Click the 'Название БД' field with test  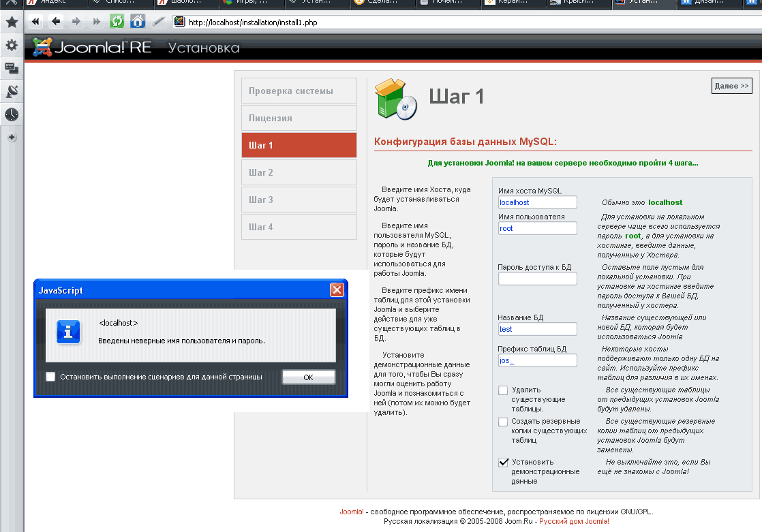(x=538, y=329)
